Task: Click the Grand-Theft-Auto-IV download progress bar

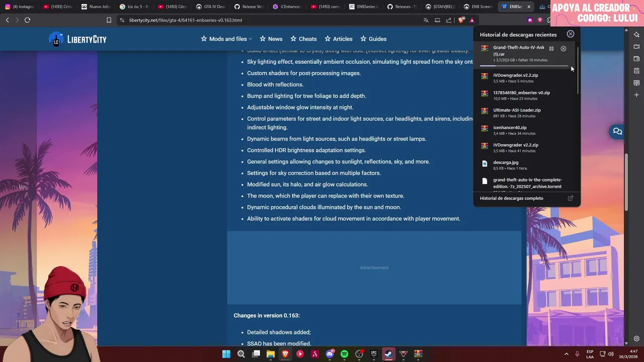Action: (524, 66)
